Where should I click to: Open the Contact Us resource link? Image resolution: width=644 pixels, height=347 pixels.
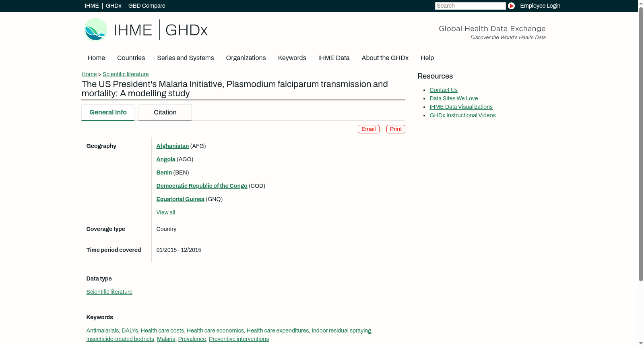click(444, 90)
